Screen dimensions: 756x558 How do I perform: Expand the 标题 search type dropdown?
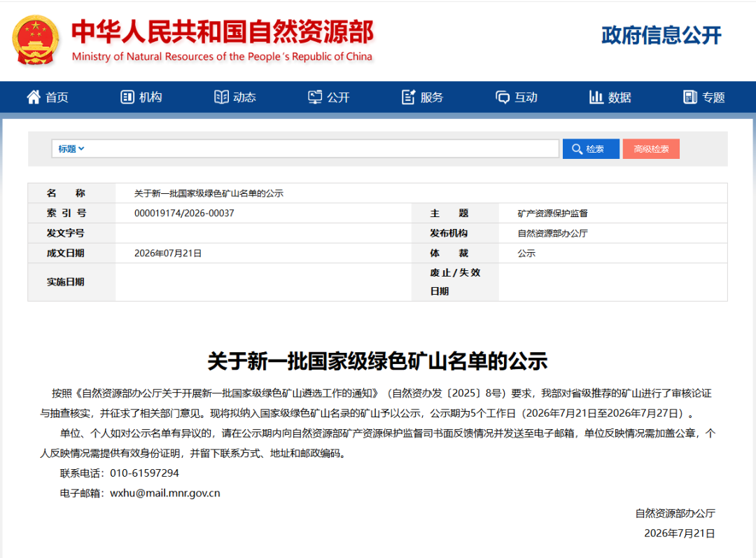pyautogui.click(x=71, y=149)
